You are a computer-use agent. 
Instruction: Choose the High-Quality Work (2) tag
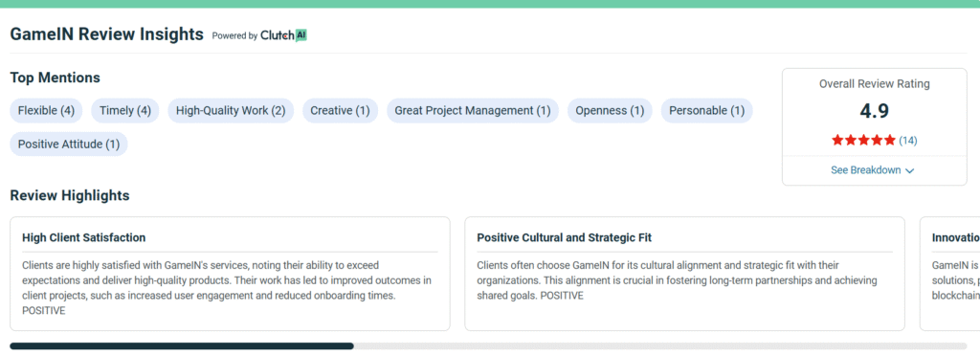point(231,111)
